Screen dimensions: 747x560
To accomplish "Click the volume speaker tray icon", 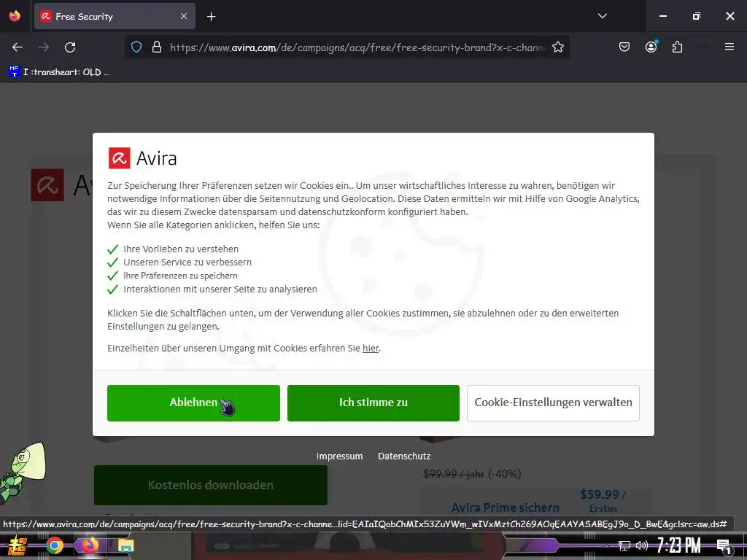I will click(642, 545).
